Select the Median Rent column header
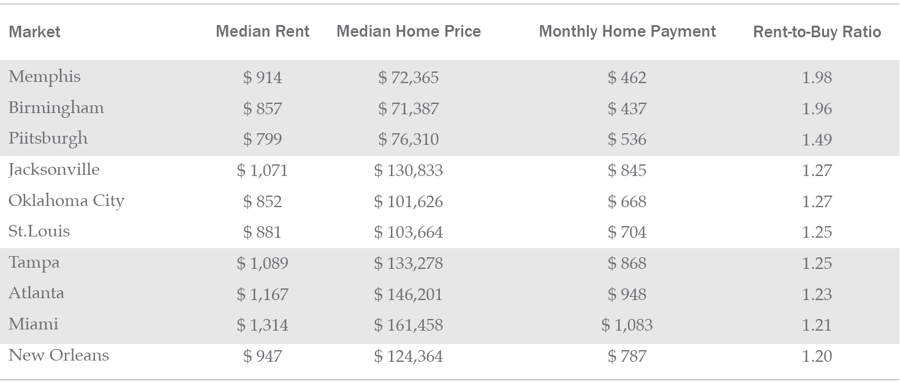Viewport: 900px width, 385px height. tap(262, 32)
